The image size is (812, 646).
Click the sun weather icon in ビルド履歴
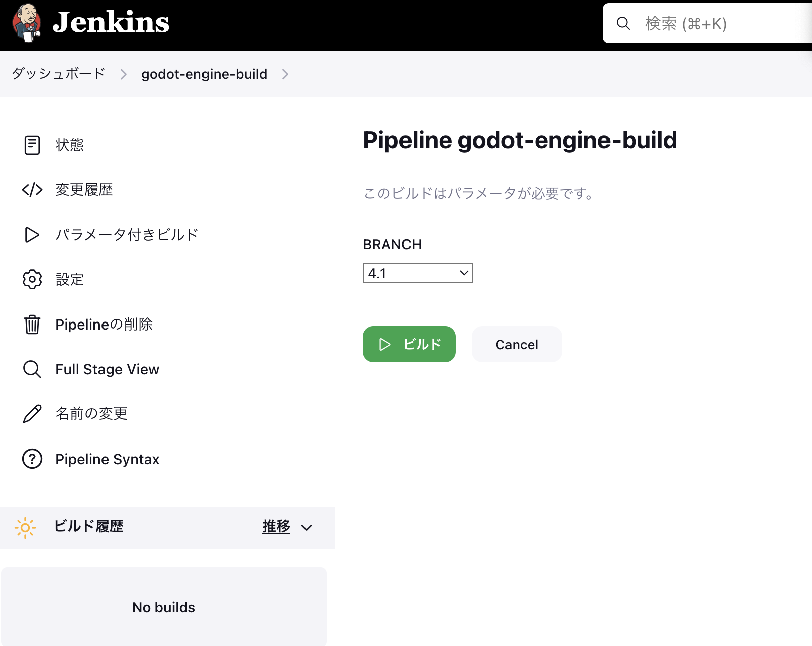pyautogui.click(x=25, y=527)
